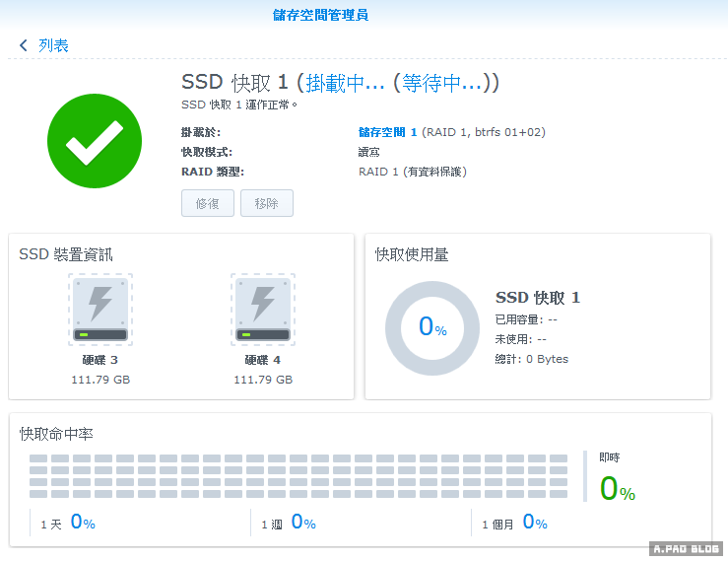Viewport: 728px width, 561px height.
Task: Click the cache hit rate bar graph
Action: pyautogui.click(x=298, y=476)
